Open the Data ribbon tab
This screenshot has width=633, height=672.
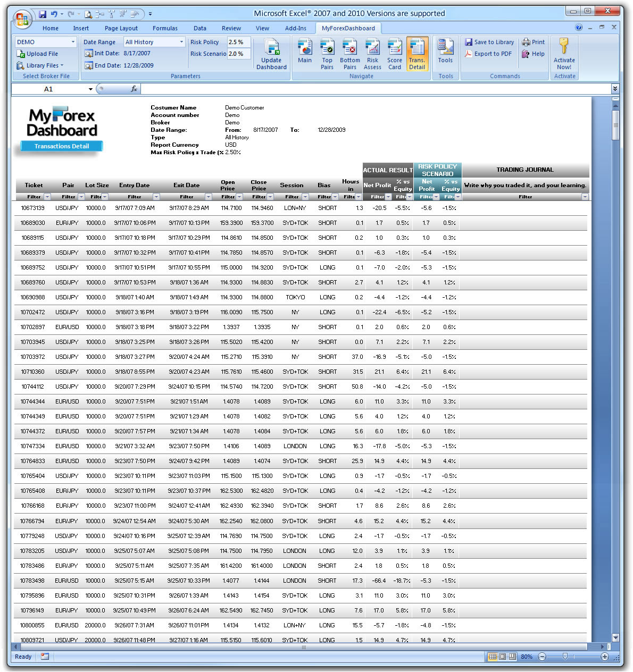pyautogui.click(x=200, y=28)
